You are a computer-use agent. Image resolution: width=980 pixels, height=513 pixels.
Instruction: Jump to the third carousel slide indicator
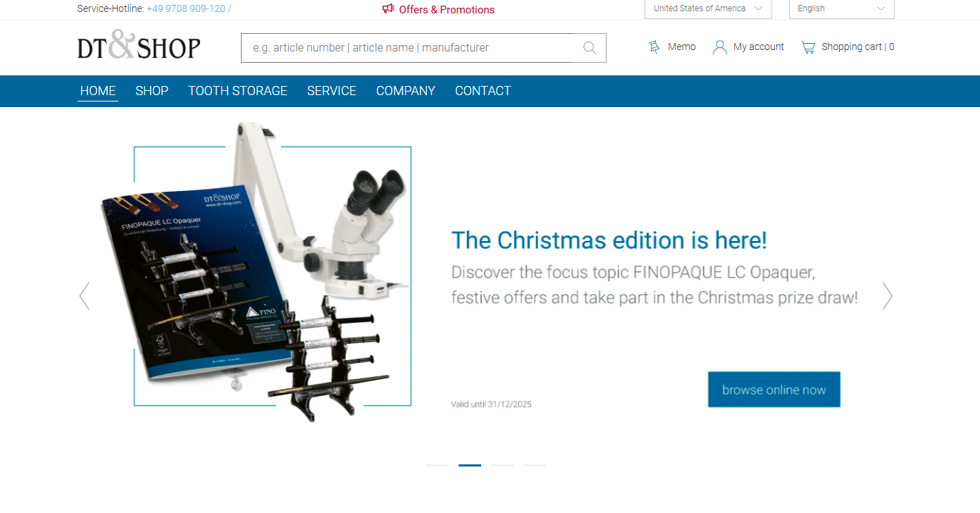coord(502,465)
